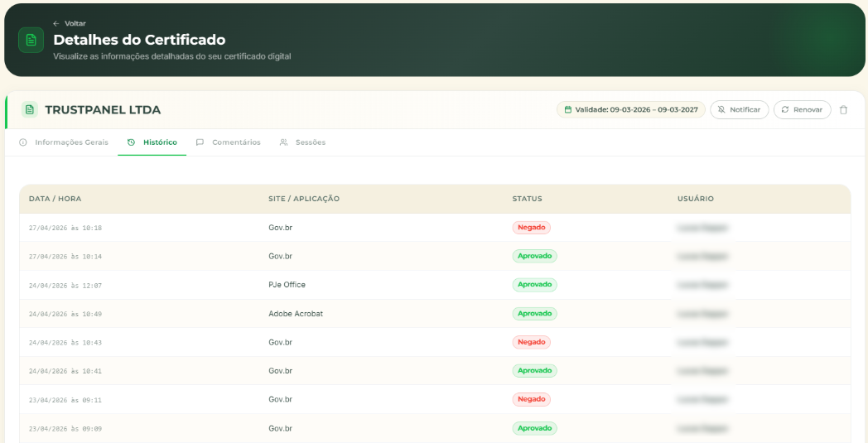Click Gov.br in the 24/04/2026 10:41 row
The height and width of the screenshot is (443, 868).
(x=280, y=371)
